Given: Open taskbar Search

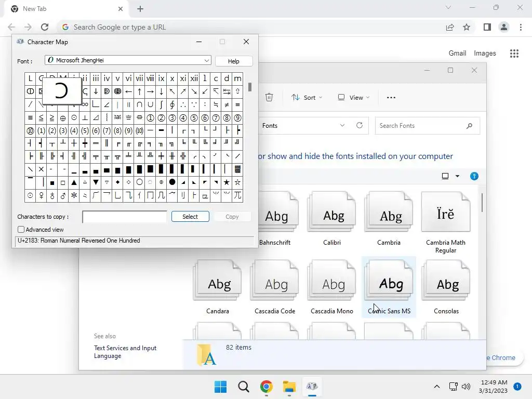Looking at the screenshot, I should pos(243,387).
